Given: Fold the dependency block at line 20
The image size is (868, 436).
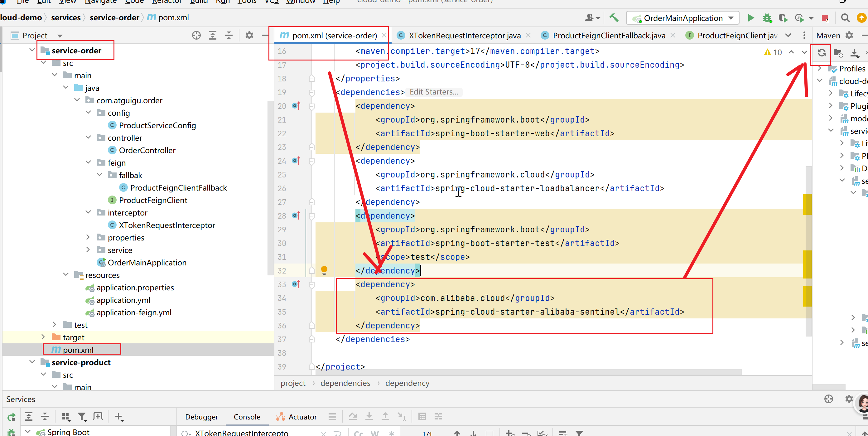Looking at the screenshot, I should [x=312, y=106].
